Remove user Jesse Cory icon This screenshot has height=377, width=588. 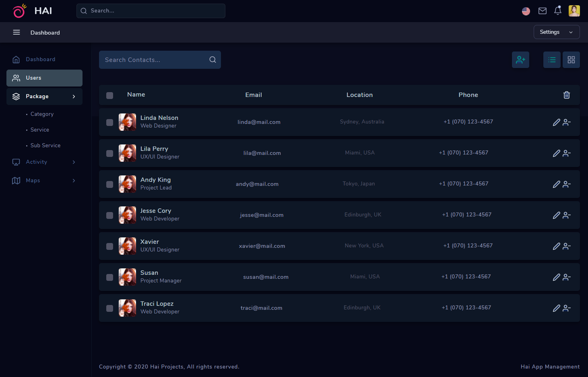click(x=567, y=215)
